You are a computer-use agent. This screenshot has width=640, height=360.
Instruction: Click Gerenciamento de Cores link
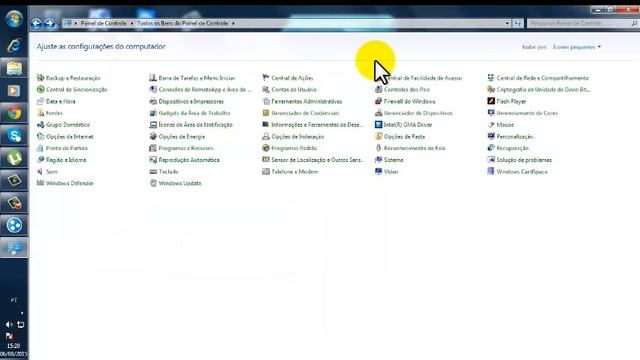(x=527, y=113)
